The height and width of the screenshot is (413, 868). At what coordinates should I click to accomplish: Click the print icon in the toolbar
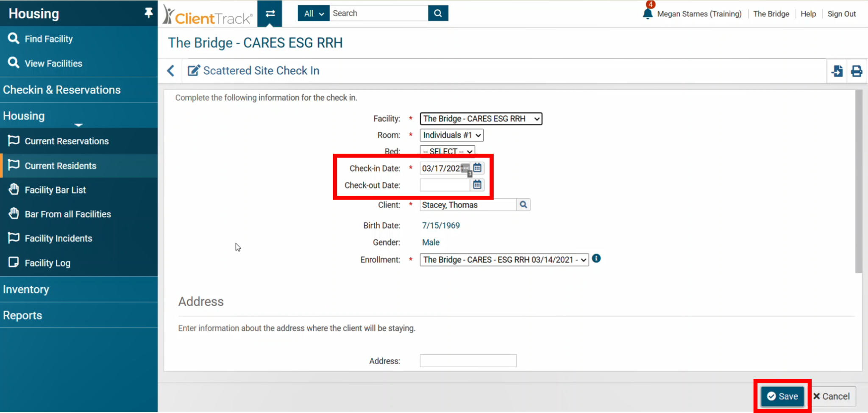click(857, 71)
